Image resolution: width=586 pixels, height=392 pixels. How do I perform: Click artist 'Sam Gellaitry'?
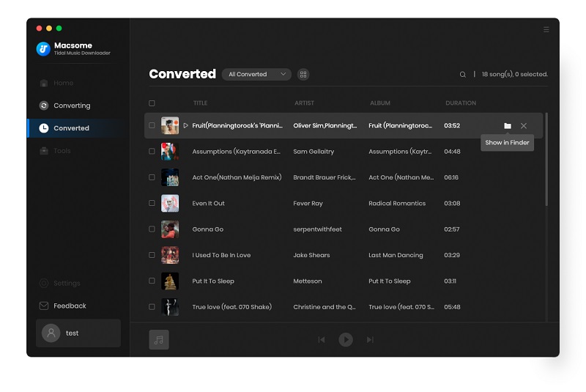pyautogui.click(x=314, y=152)
